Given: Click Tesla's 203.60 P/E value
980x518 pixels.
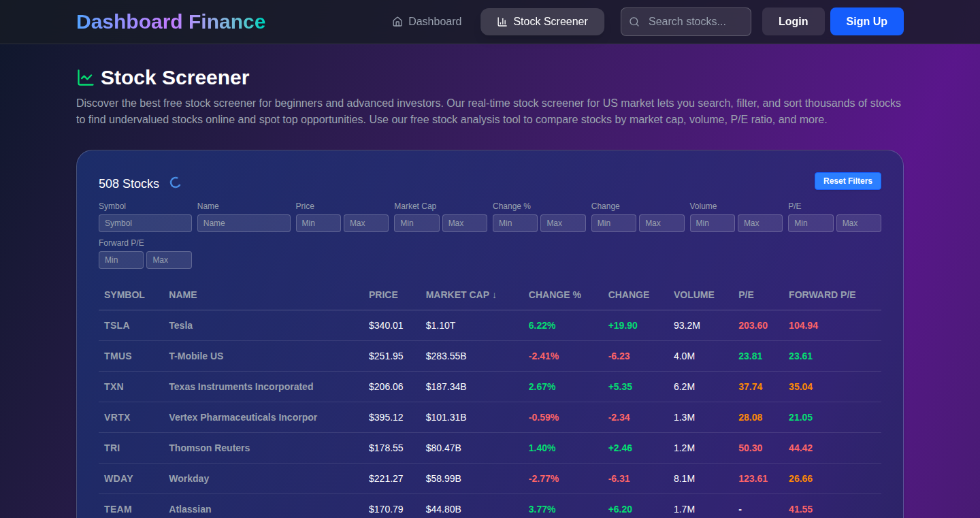Looking at the screenshot, I should (753, 325).
